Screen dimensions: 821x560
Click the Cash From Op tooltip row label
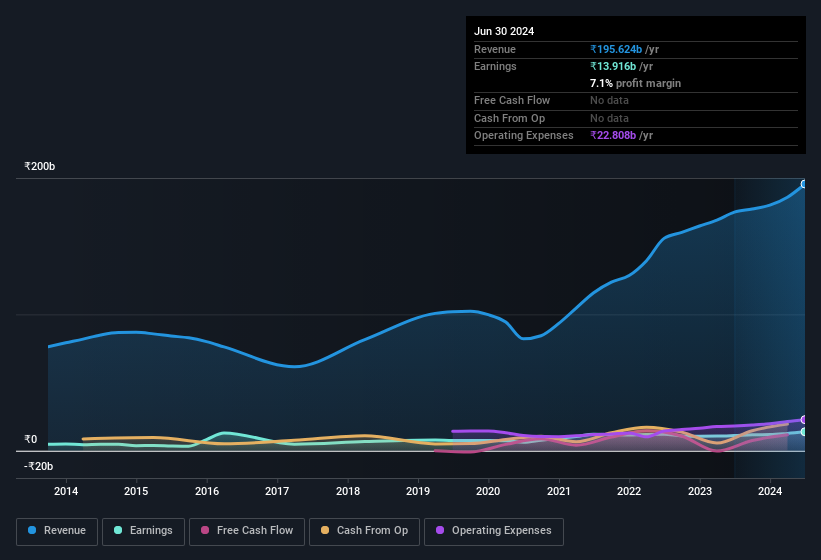[509, 118]
